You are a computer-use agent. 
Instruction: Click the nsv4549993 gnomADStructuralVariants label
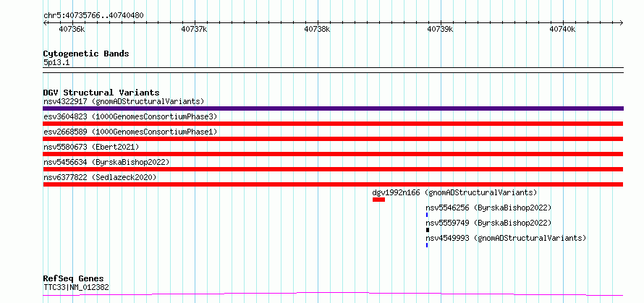click(x=506, y=238)
